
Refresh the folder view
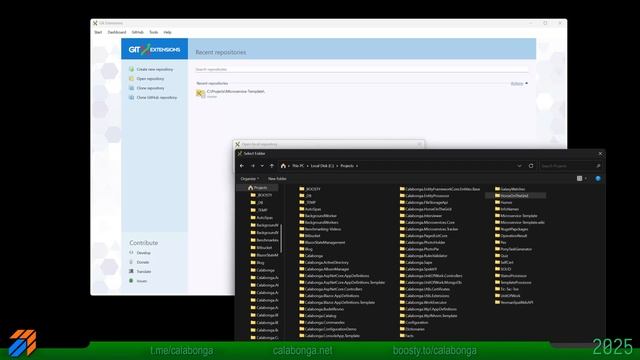click(x=531, y=166)
